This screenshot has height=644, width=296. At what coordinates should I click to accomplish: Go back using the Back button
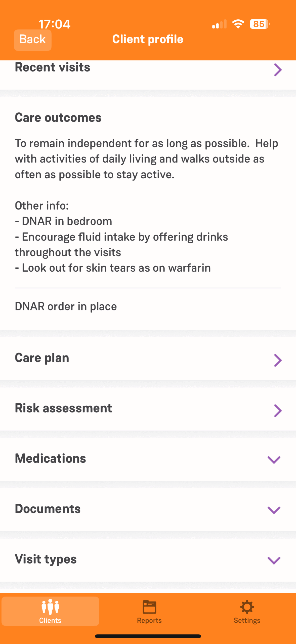pyautogui.click(x=33, y=40)
